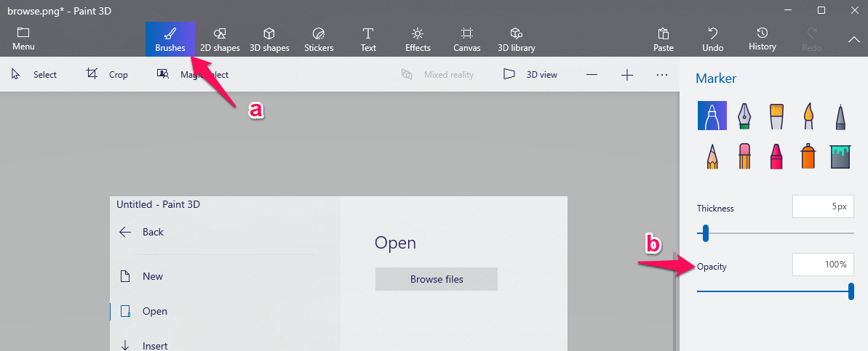Image resolution: width=868 pixels, height=351 pixels.
Task: Select the Fill bucket tool
Action: click(x=840, y=156)
